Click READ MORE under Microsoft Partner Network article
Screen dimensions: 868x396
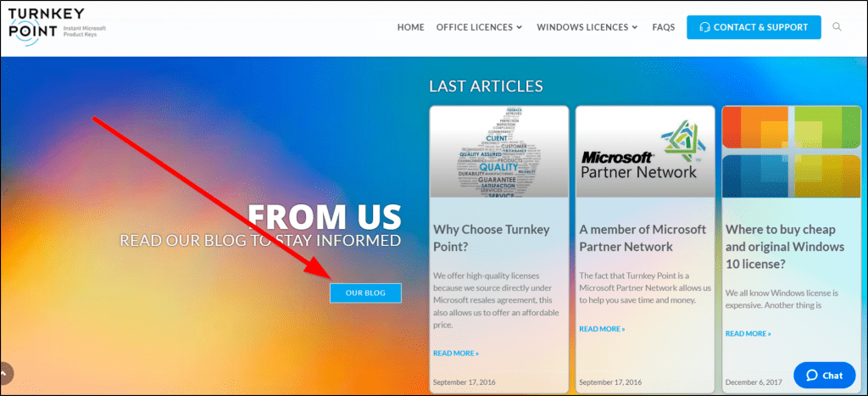tap(602, 329)
